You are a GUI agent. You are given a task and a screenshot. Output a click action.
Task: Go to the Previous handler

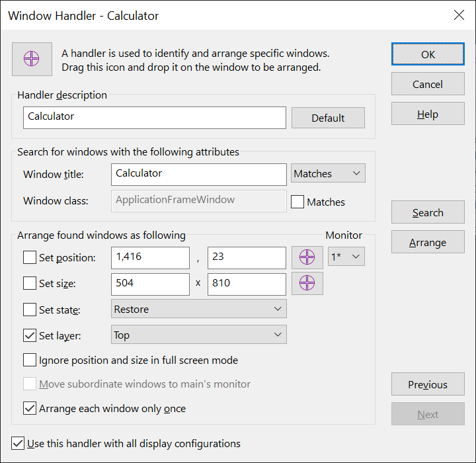click(428, 384)
